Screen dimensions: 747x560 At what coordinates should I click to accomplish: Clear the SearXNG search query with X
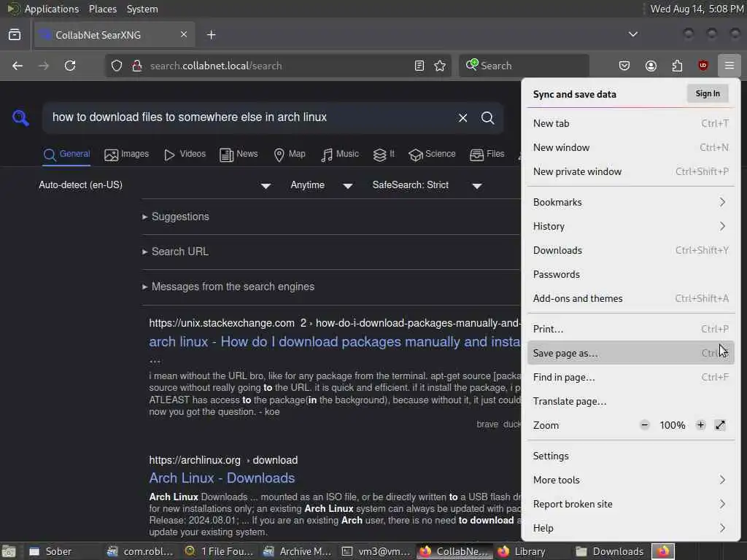pyautogui.click(x=462, y=117)
